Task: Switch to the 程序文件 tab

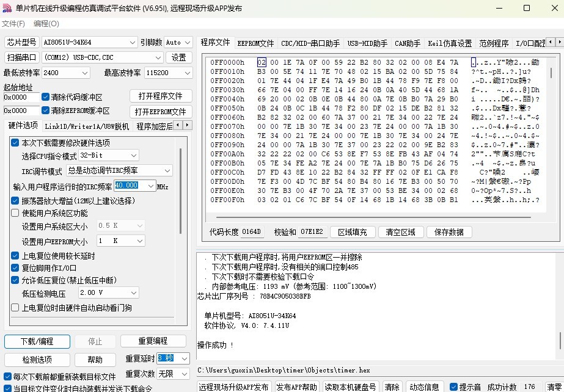Action: point(215,42)
